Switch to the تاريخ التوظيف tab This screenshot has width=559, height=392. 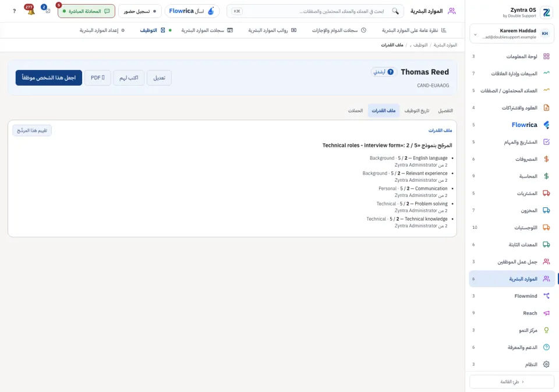(417, 111)
